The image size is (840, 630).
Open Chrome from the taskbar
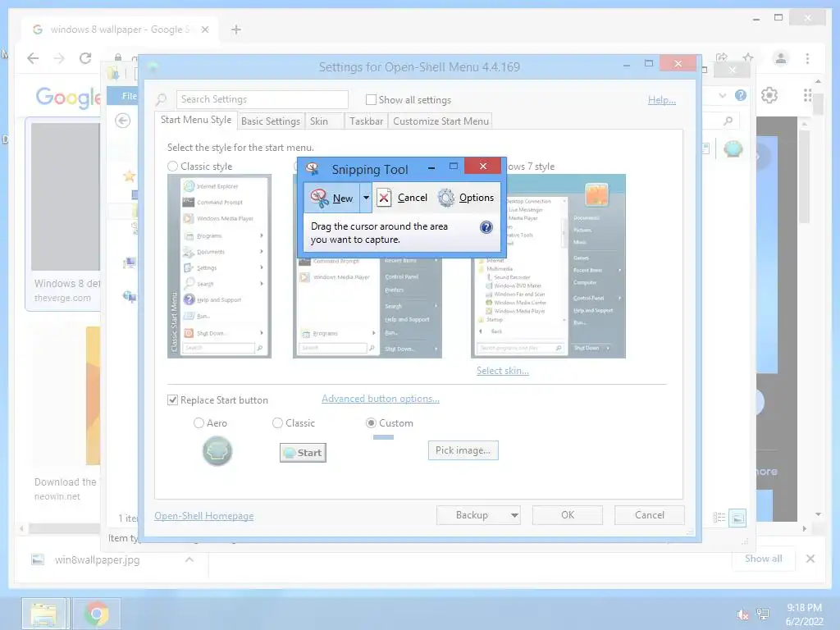click(97, 614)
